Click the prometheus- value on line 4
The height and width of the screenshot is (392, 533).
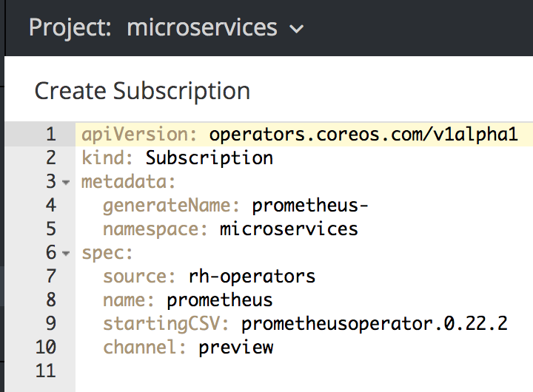309,206
